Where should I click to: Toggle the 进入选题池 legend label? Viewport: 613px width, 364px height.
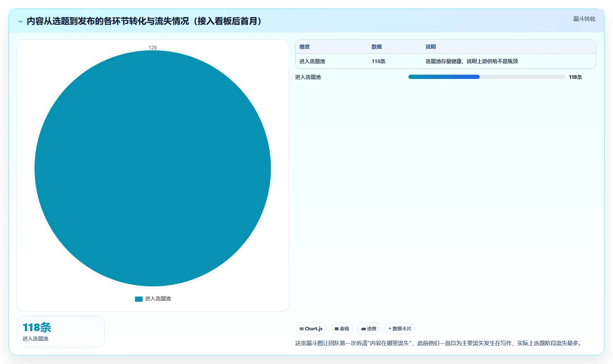(158, 299)
